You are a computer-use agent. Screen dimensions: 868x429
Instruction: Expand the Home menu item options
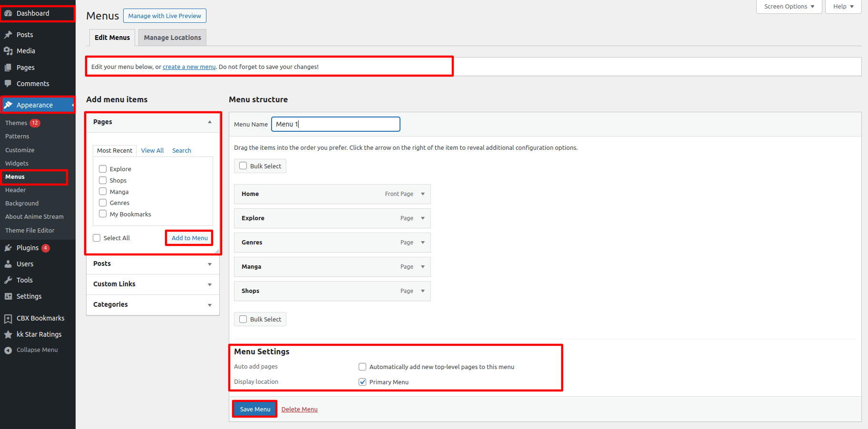pos(423,194)
